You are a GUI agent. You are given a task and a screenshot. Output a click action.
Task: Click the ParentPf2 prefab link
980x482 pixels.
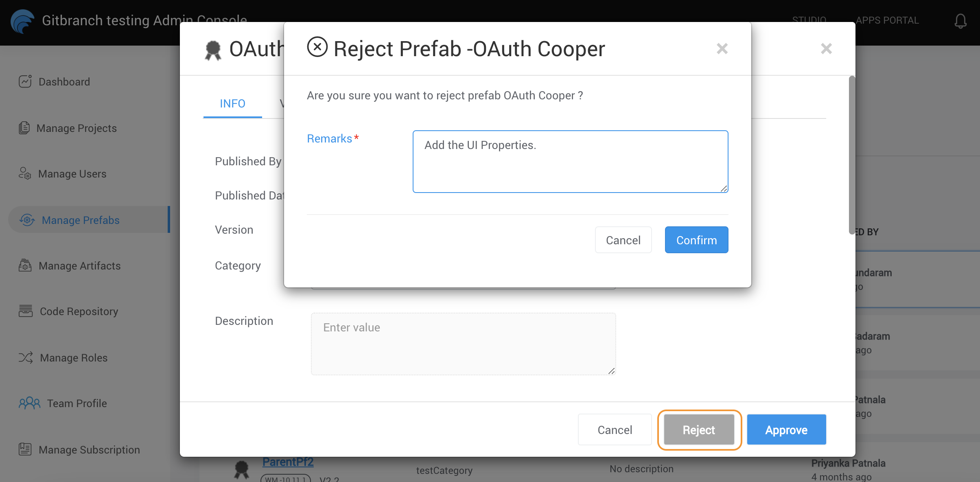[x=287, y=462]
